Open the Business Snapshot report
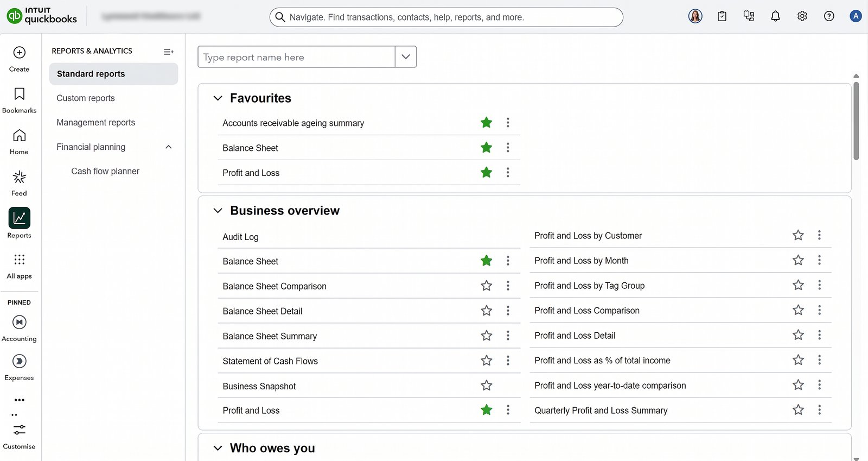 point(259,386)
